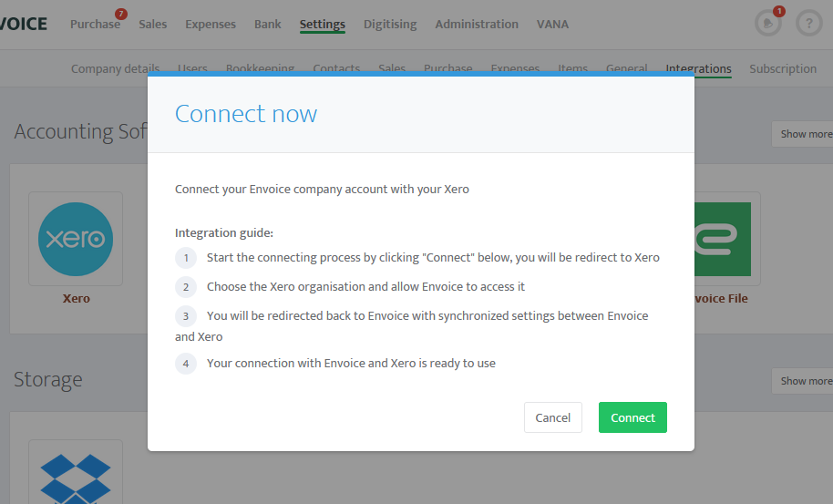The width and height of the screenshot is (833, 504).
Task: Click the green Envoice File icon
Action: (x=723, y=239)
